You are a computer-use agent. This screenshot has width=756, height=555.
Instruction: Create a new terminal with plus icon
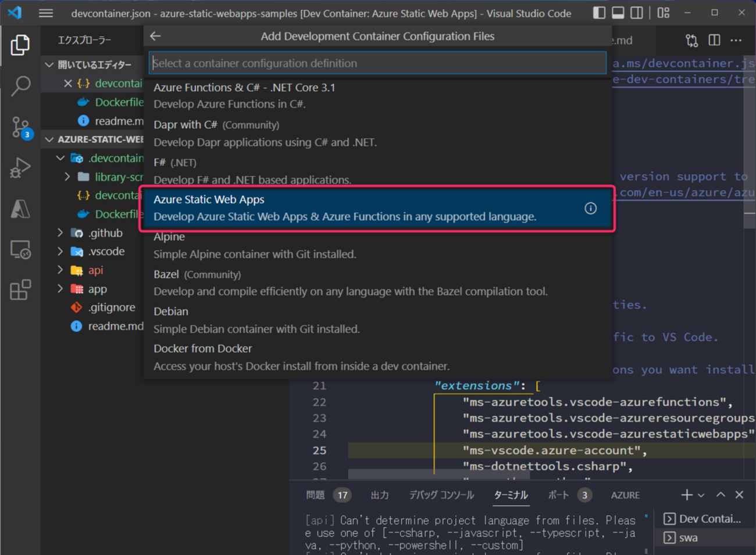coord(687,495)
